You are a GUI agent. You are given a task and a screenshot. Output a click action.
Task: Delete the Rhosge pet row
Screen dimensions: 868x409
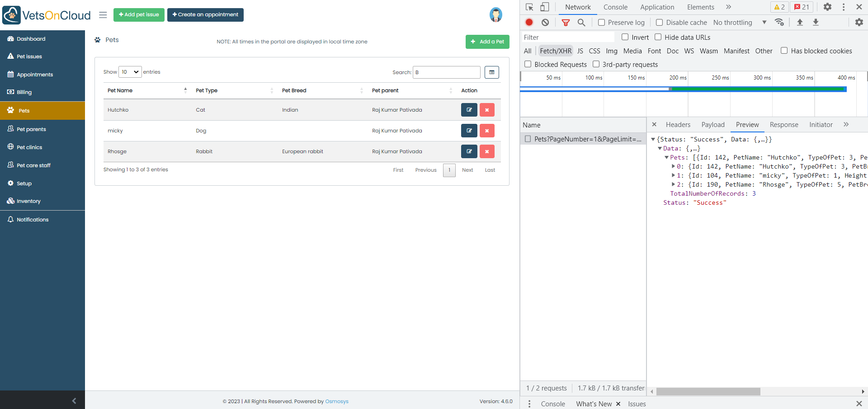pos(487,151)
